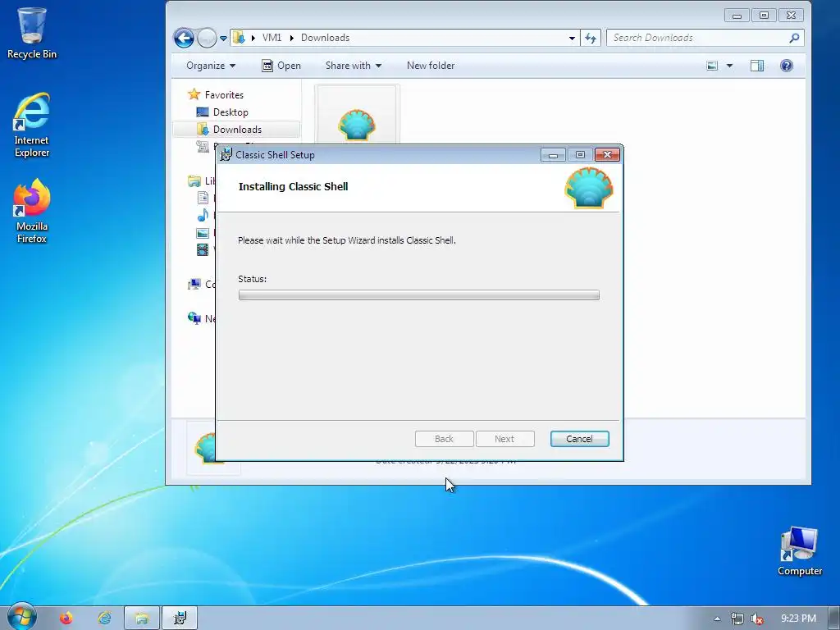Launch Firefox from the taskbar

click(x=66, y=619)
